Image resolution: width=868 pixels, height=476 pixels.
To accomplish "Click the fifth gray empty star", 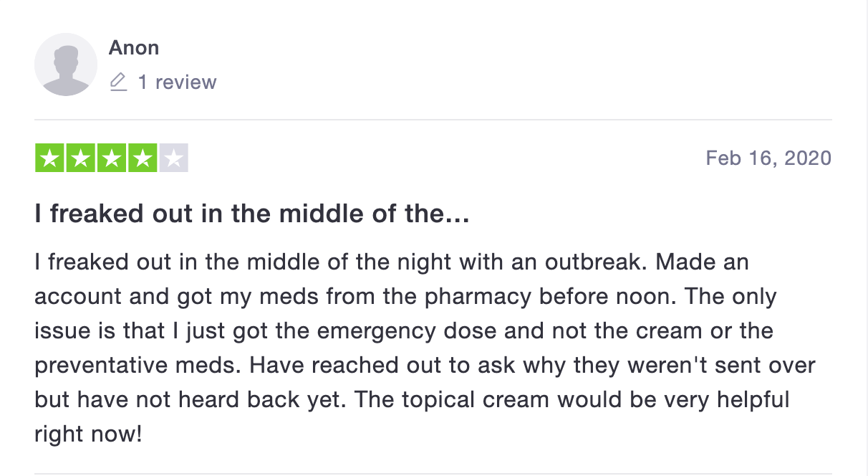I will (x=173, y=159).
